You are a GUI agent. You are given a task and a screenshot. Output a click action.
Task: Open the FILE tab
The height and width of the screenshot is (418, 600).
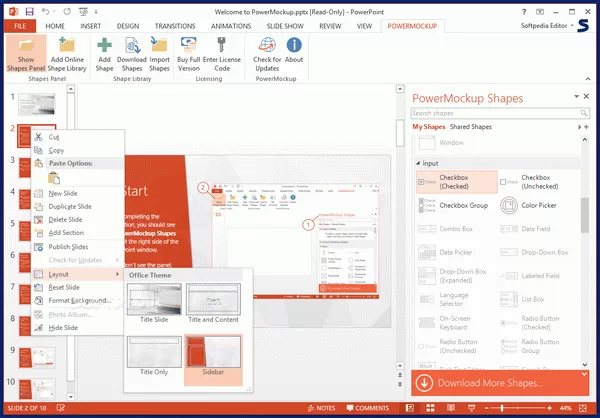[20, 26]
